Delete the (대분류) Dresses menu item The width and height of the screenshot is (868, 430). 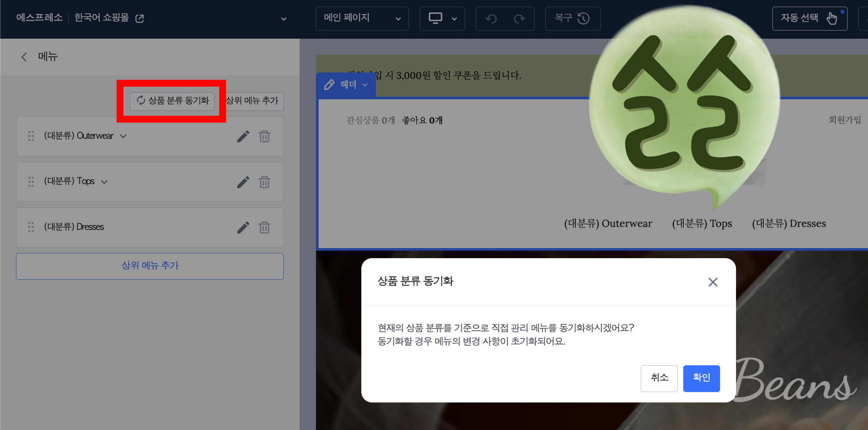(x=264, y=227)
